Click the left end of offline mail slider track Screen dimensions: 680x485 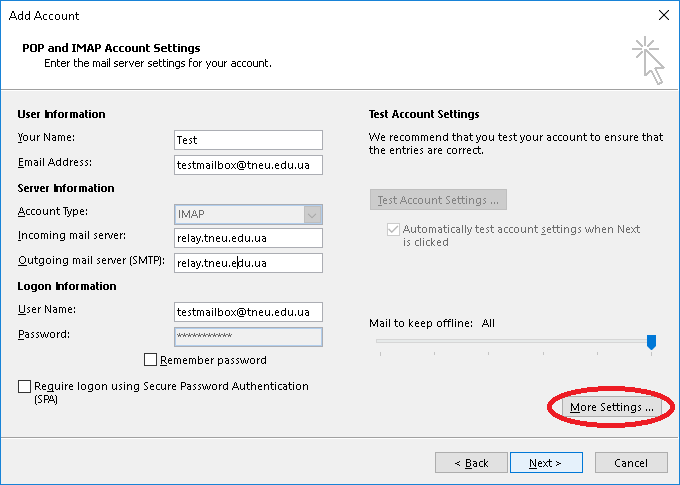(380, 341)
